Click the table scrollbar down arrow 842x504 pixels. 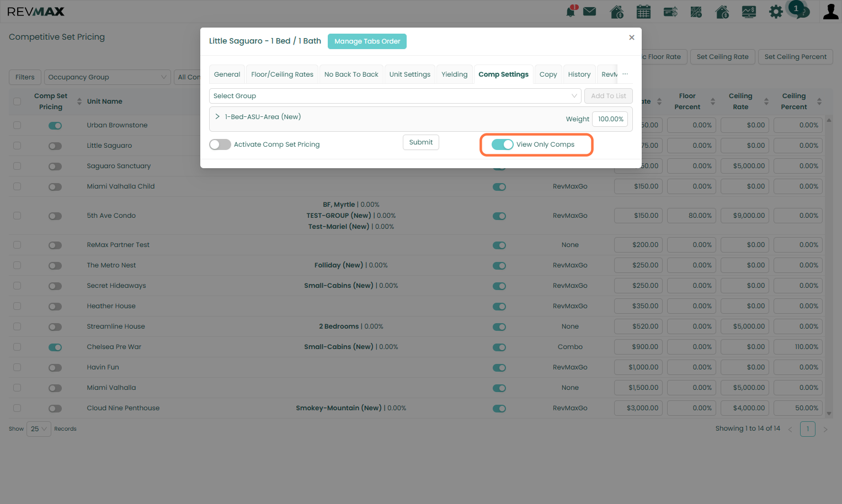(x=829, y=414)
